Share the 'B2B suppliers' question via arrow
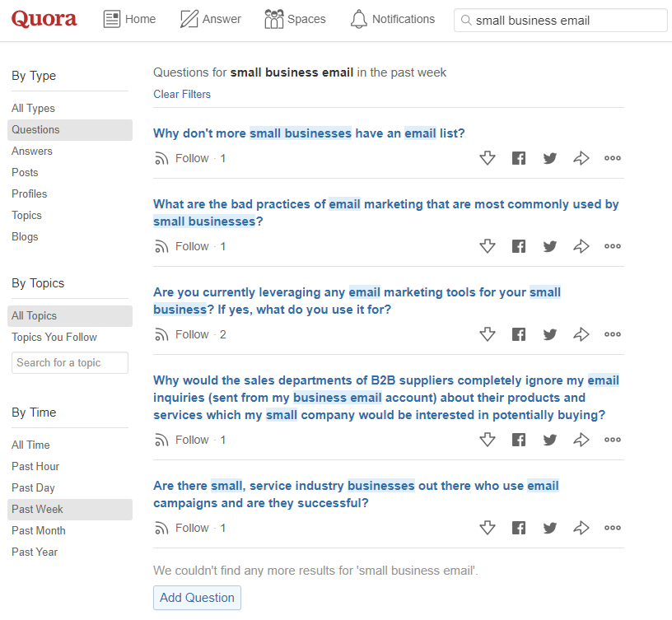This screenshot has width=672, height=620. [x=581, y=440]
